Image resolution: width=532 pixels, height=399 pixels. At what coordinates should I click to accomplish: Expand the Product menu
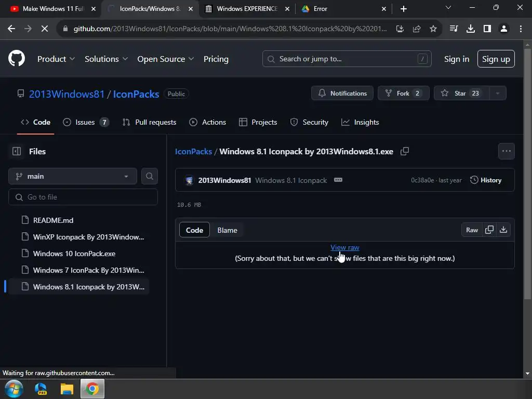pyautogui.click(x=56, y=59)
